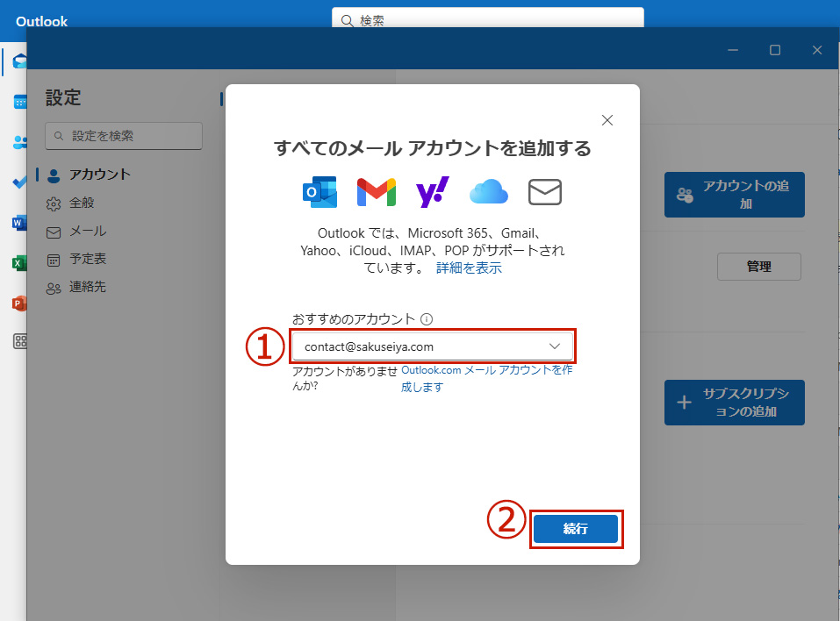
Task: Open the To Do checkmark icon
Action: point(20,182)
